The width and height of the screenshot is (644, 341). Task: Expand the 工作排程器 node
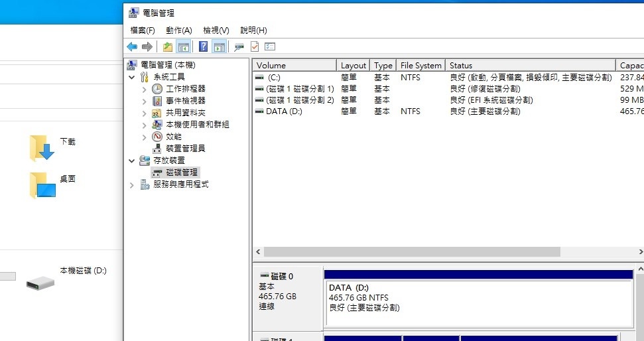point(144,89)
